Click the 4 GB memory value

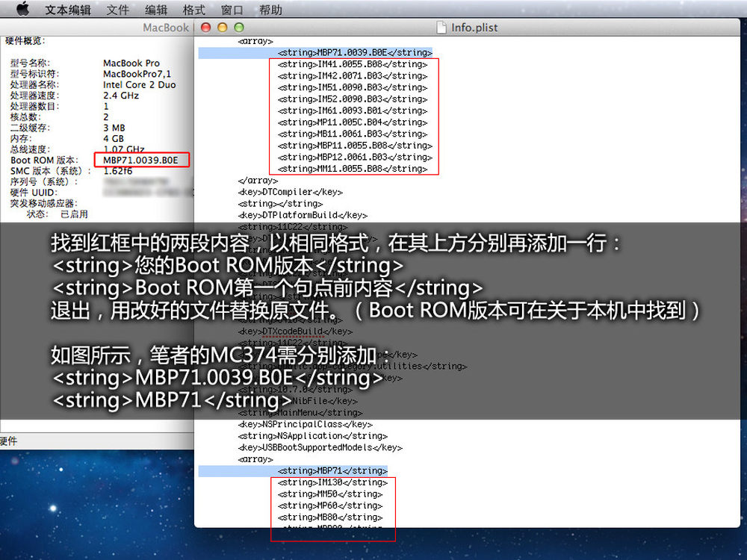coord(114,139)
